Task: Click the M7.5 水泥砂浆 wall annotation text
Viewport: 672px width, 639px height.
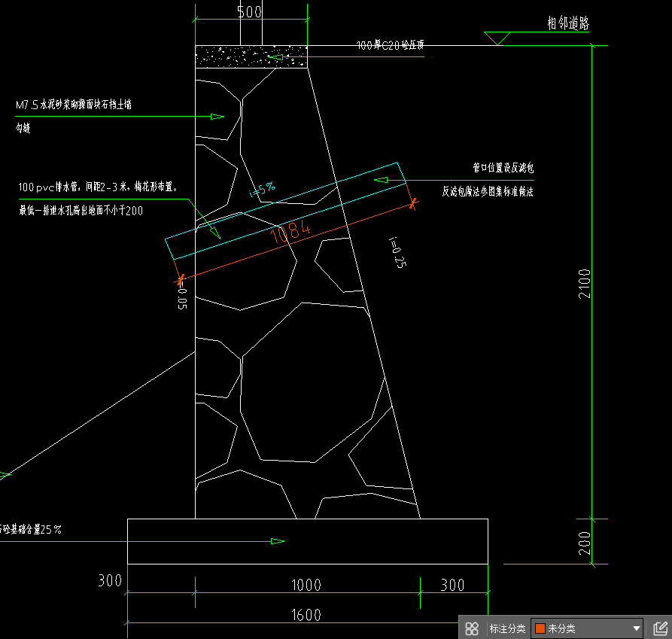Action: [74, 105]
